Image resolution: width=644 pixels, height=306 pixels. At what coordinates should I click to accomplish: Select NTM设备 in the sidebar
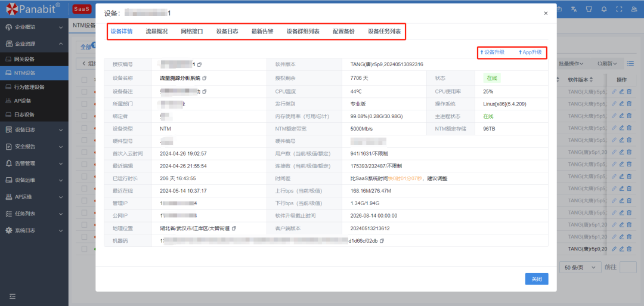tap(33, 73)
